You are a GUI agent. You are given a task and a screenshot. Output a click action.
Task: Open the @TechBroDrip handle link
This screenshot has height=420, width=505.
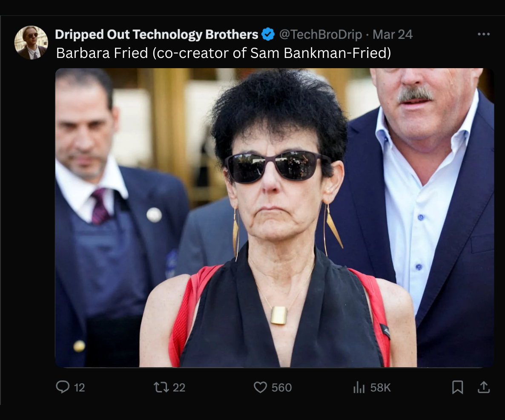pos(320,35)
